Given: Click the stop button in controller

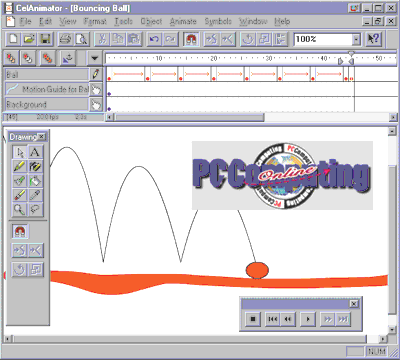Looking at the screenshot, I should coord(253,319).
